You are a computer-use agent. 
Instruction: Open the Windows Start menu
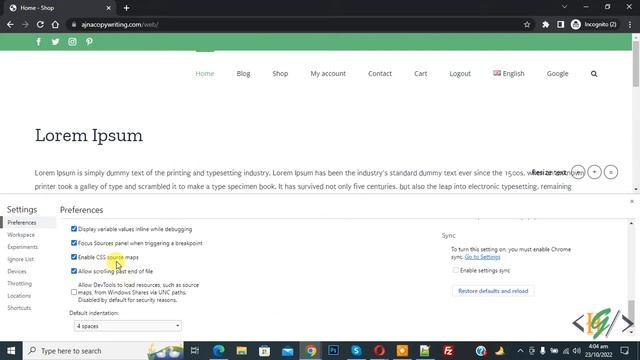coord(11,351)
